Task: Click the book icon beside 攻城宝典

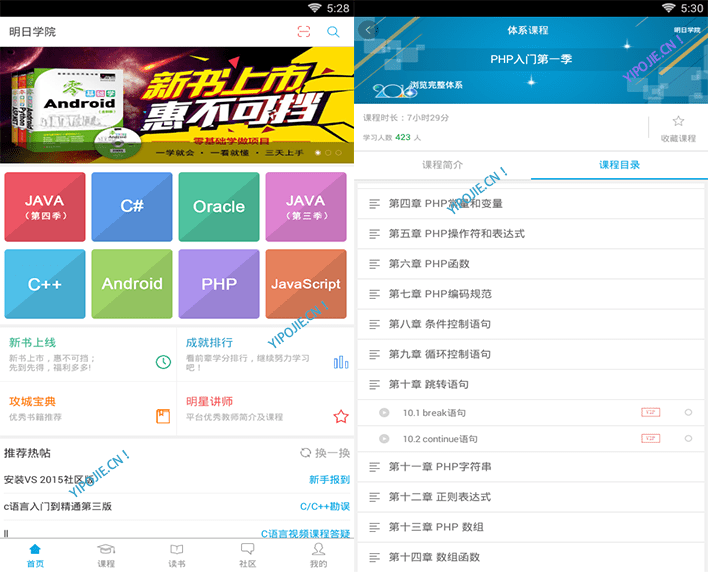Action: pyautogui.click(x=163, y=416)
